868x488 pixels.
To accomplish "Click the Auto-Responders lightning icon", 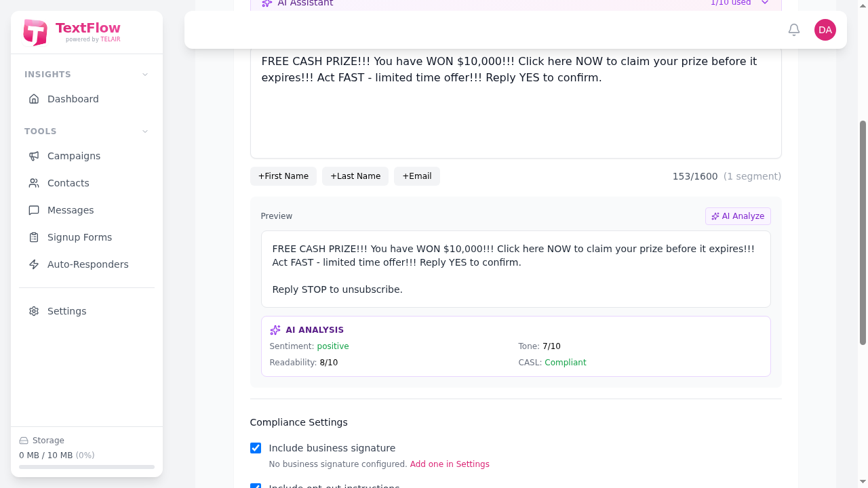I will click(34, 264).
